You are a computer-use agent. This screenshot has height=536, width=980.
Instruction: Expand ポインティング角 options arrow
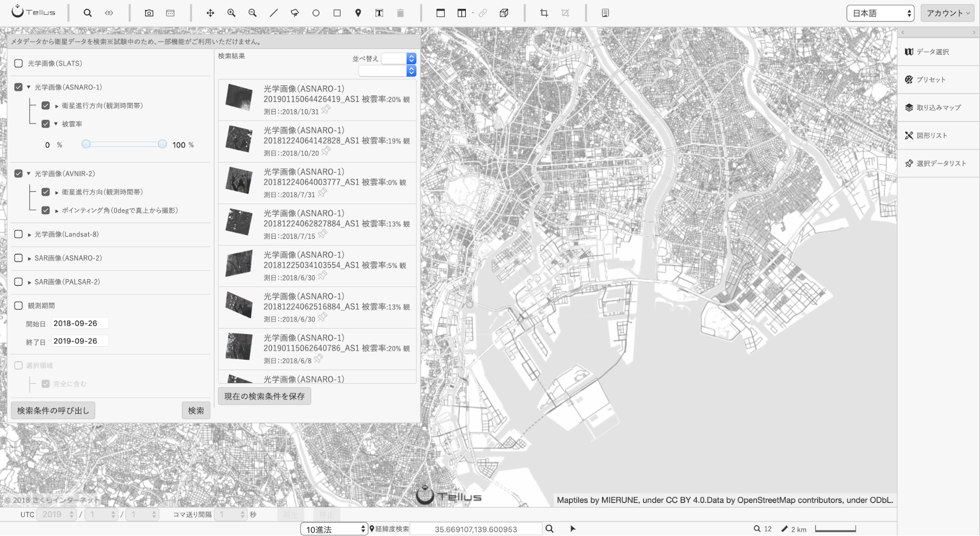coord(57,211)
